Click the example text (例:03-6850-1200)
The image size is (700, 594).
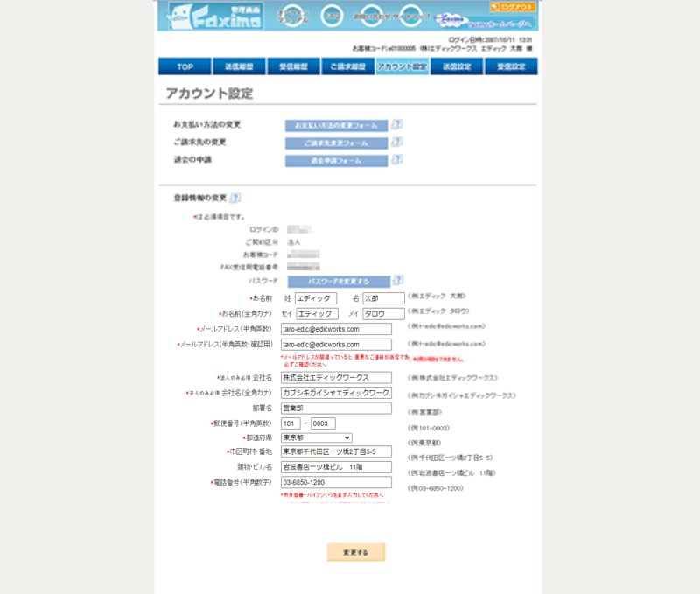(436, 488)
